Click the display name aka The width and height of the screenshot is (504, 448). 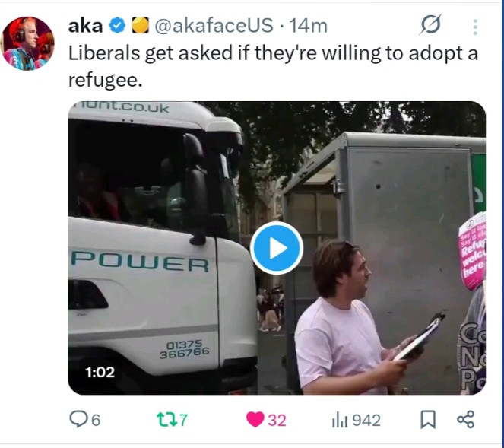tap(85, 26)
